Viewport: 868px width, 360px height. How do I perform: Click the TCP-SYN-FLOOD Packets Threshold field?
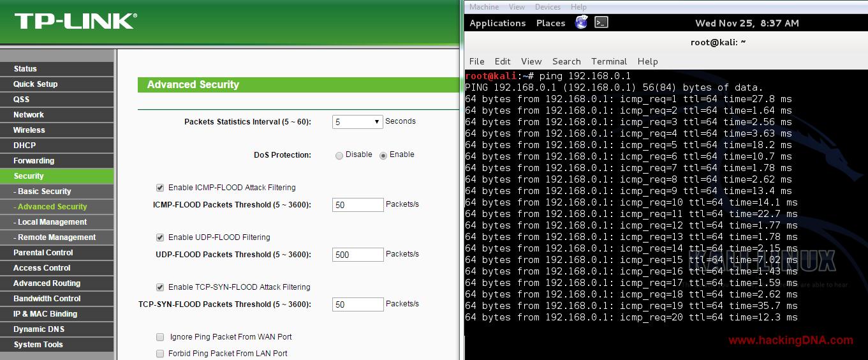click(x=358, y=304)
